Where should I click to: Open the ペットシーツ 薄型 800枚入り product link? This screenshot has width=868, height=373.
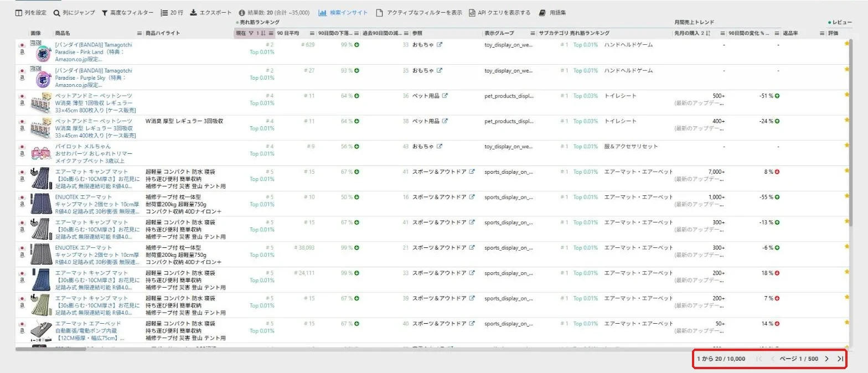tap(96, 103)
